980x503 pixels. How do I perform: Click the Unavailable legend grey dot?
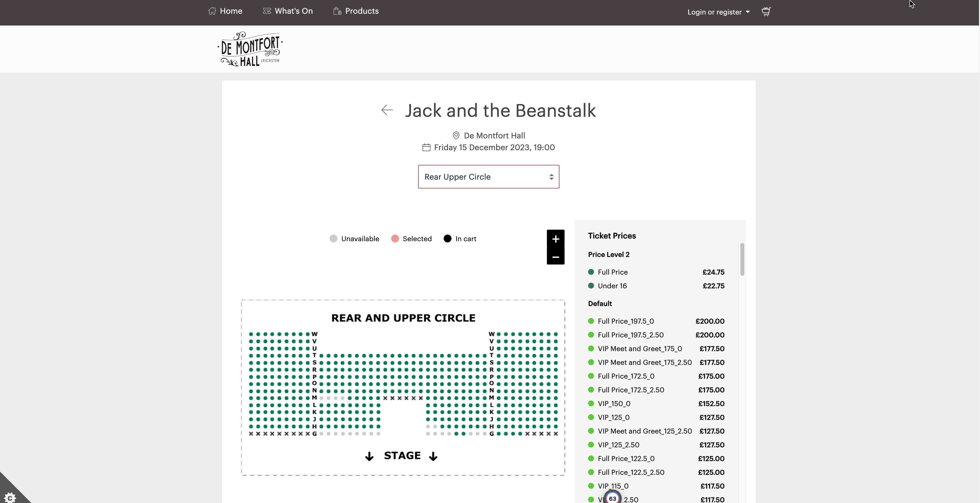[333, 238]
